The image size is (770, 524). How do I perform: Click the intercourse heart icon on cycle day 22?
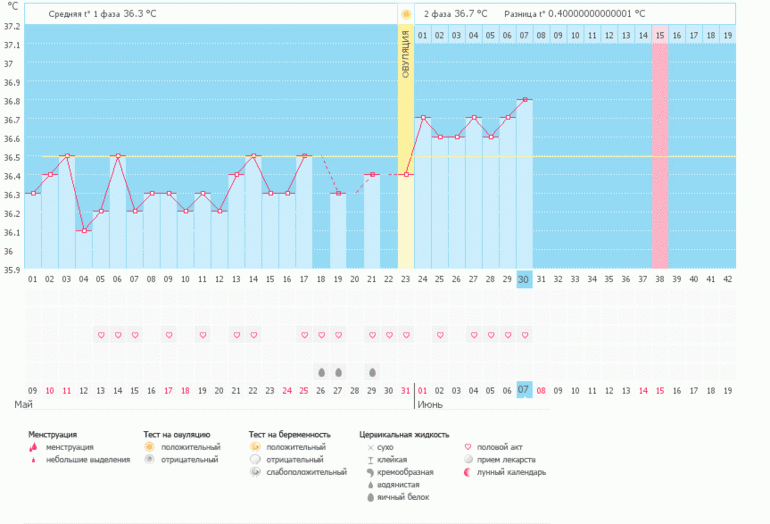coord(389,335)
